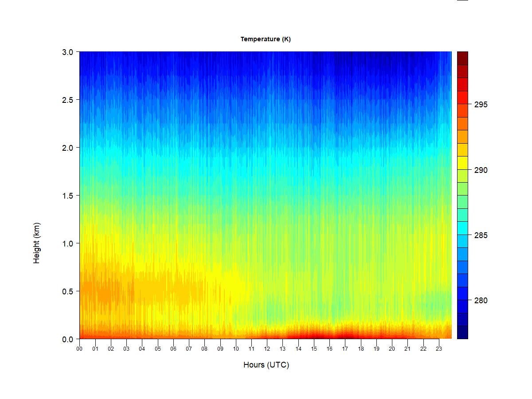Click the hour 14 tick label

[298, 349]
